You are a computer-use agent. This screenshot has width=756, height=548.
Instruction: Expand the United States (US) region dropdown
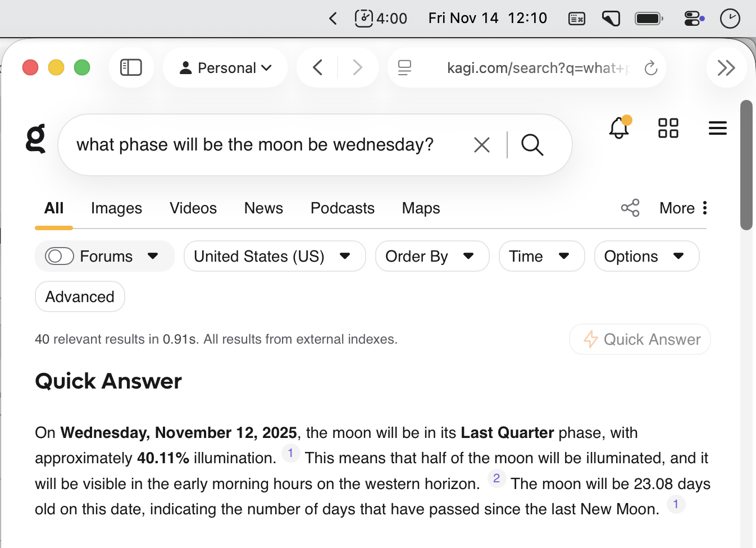tap(275, 257)
